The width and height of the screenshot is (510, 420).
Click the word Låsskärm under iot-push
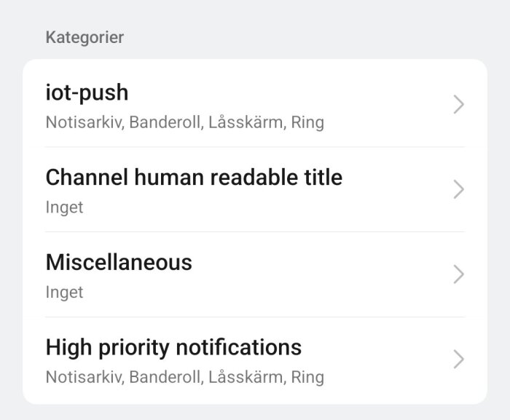click(x=247, y=122)
